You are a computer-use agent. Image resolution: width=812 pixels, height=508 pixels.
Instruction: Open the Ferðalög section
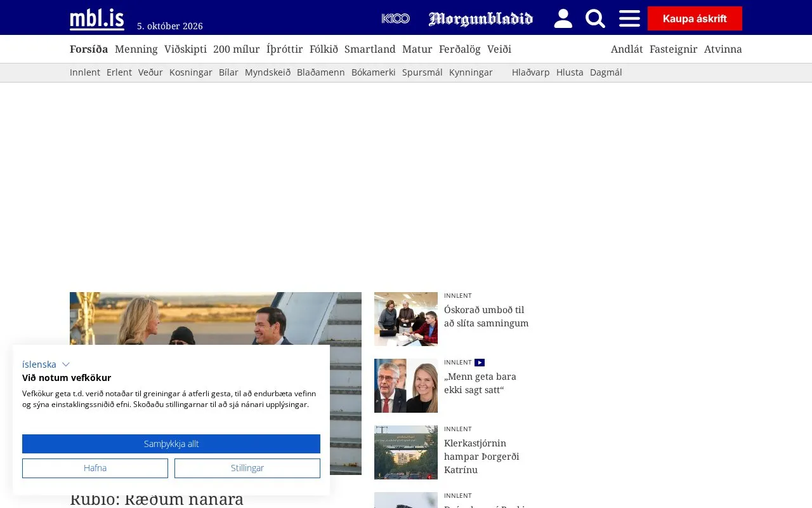point(460,49)
